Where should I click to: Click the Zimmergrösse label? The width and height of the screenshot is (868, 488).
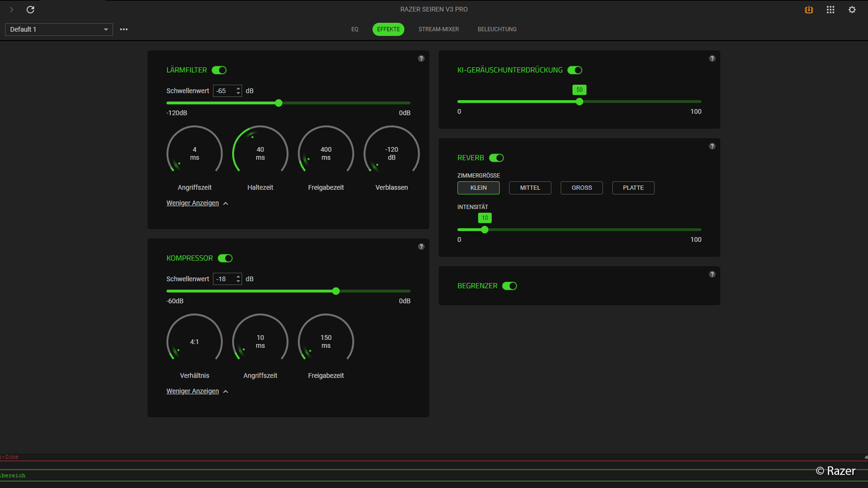tap(479, 175)
